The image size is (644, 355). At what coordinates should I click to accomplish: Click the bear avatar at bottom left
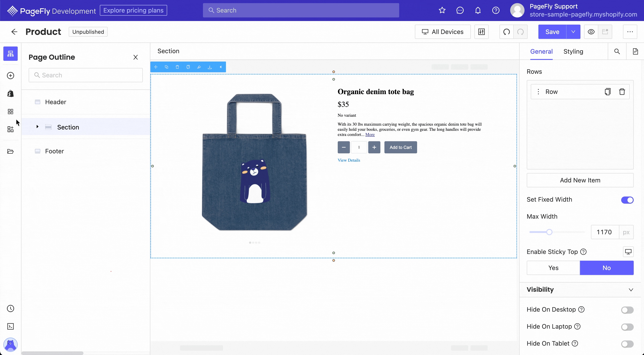click(x=11, y=345)
